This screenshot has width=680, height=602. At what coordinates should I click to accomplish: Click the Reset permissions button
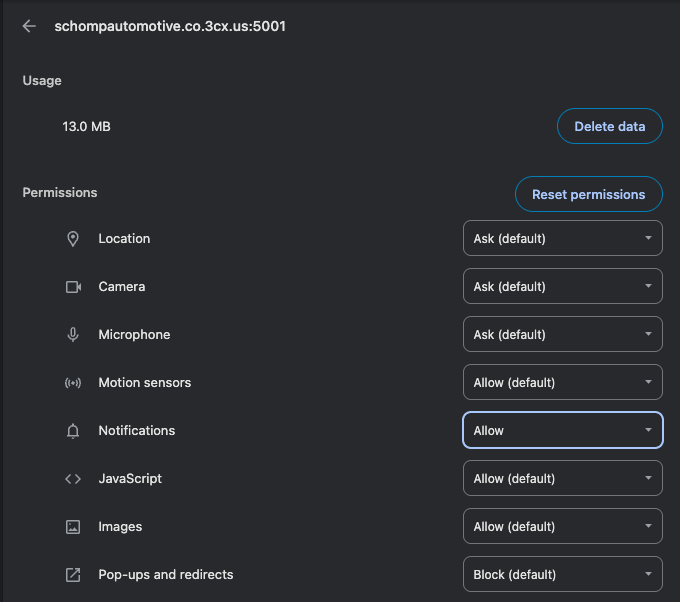(588, 195)
